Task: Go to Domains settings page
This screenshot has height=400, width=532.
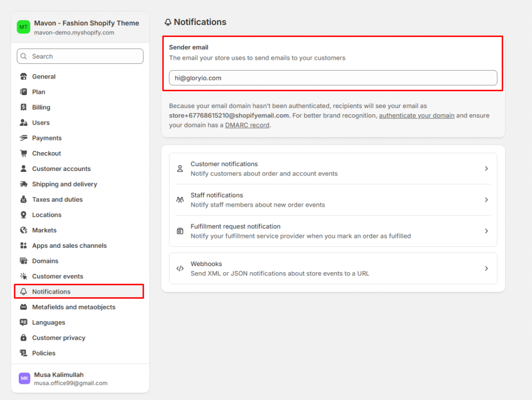Action: (45, 261)
